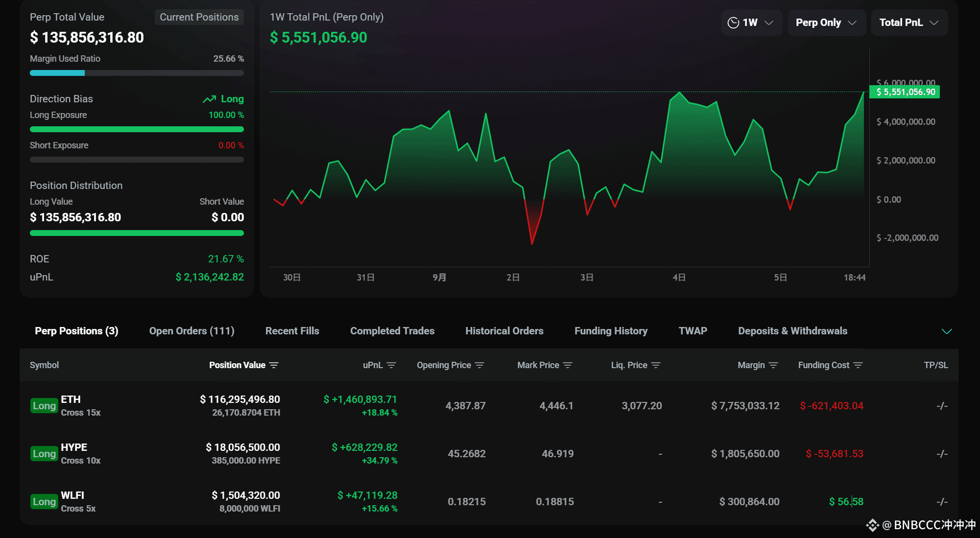The image size is (980, 538).
Task: Sort using the Margin column icon
Action: tap(773, 365)
